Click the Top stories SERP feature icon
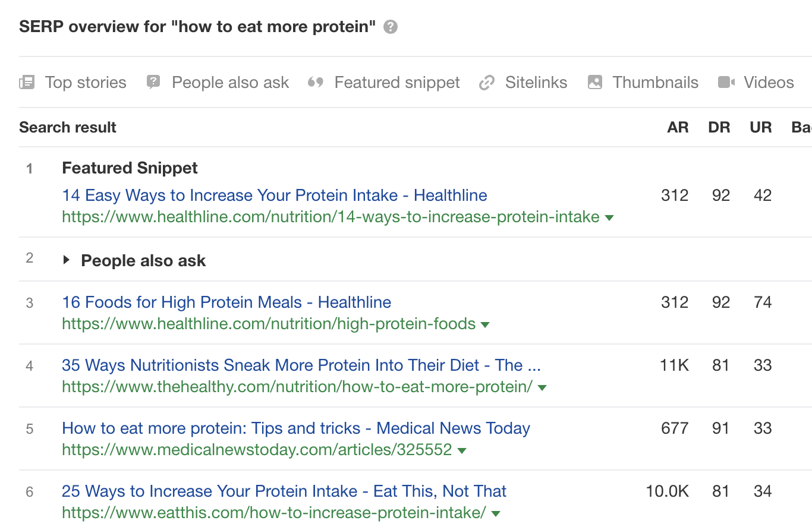Screen dimensions: 812x530 (x=27, y=82)
